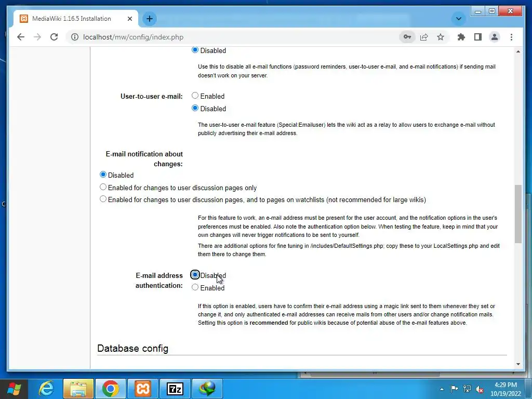Click the vertical scrollbar thumb
Image resolution: width=532 pixels, height=399 pixels.
(x=518, y=214)
